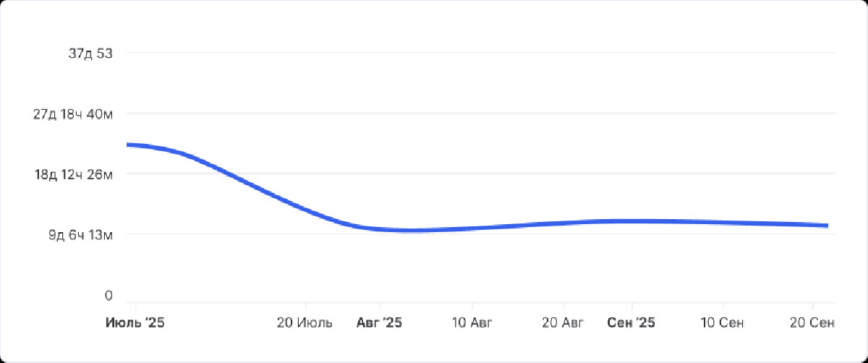Click the '10 Сен' axis label
The height and width of the screenshot is (363, 868).
[723, 323]
